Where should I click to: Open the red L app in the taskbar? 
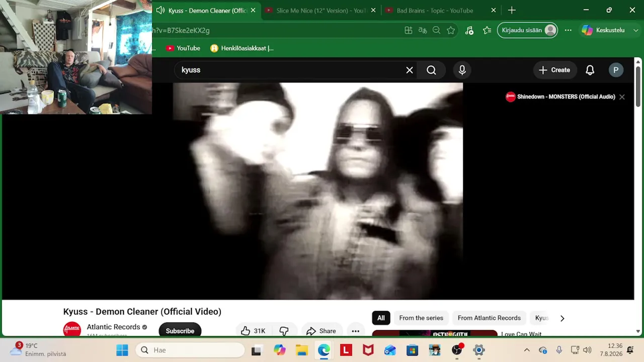pos(346,350)
